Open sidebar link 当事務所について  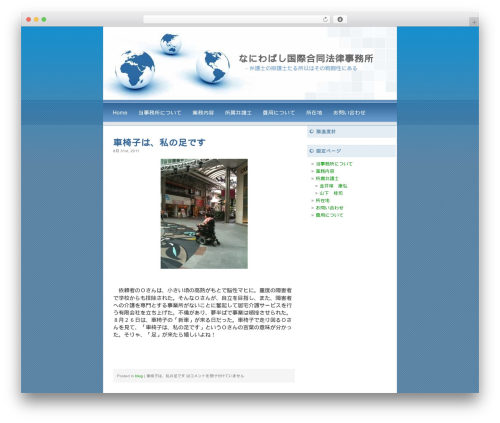point(334,164)
